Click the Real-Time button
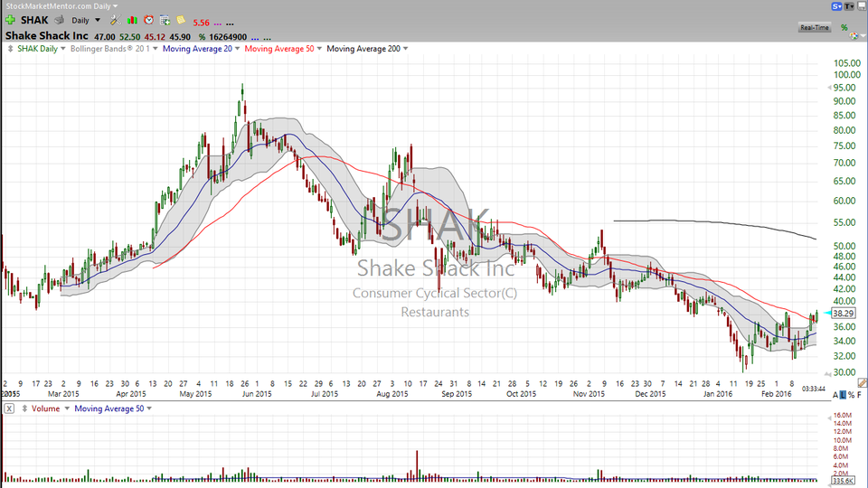The height and width of the screenshot is (488, 868). coord(815,27)
